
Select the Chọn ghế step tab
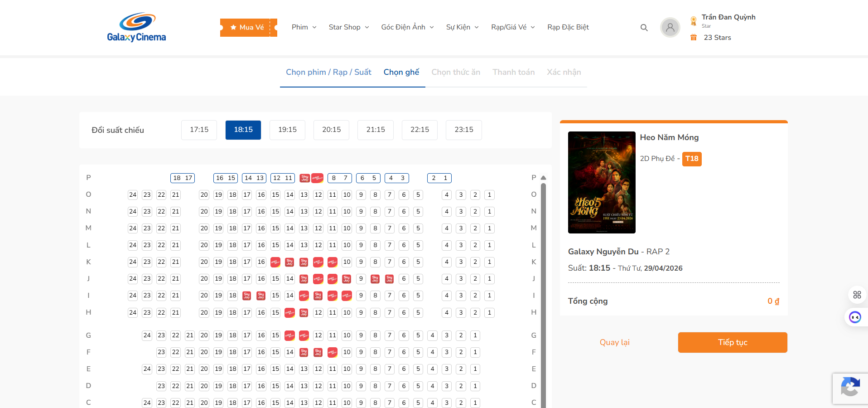coord(401,72)
